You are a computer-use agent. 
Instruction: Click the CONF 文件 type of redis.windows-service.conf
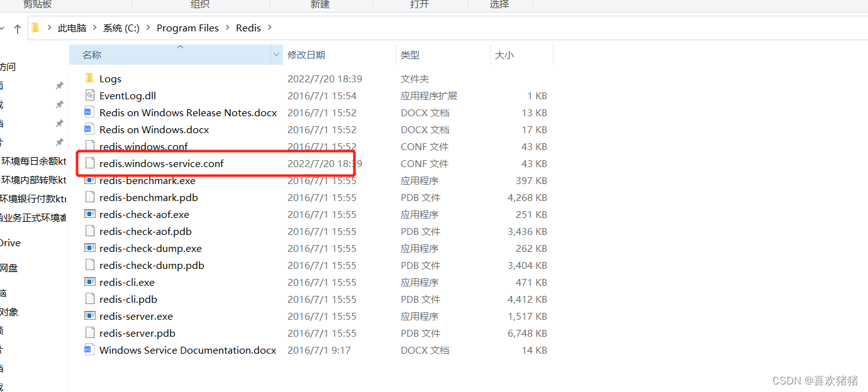point(425,163)
